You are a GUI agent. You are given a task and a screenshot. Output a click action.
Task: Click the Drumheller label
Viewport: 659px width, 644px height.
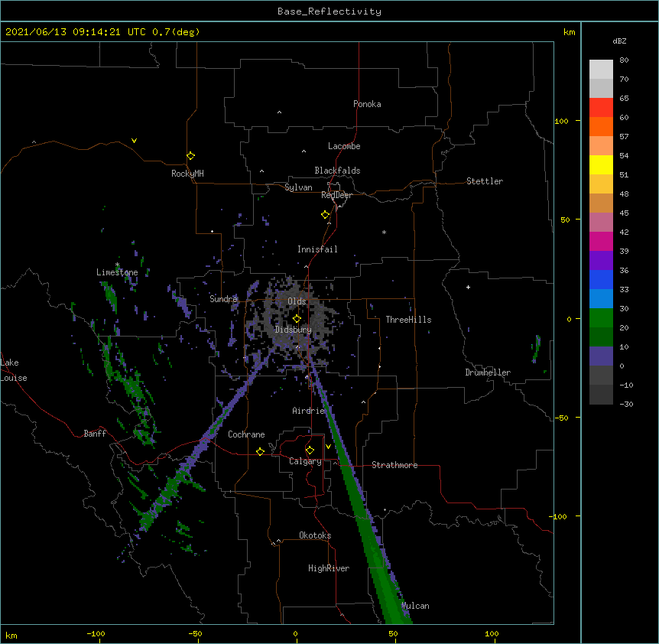click(488, 372)
